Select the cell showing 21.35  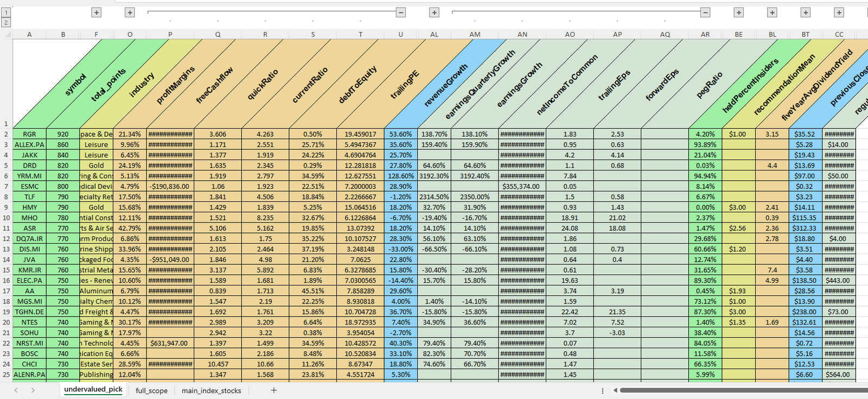point(617,312)
